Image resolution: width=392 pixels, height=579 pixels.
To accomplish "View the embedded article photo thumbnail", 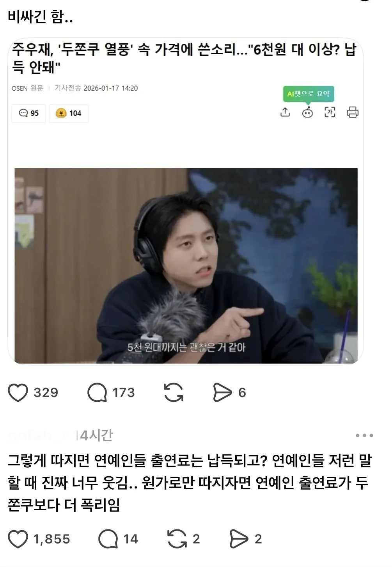I will point(186,265).
